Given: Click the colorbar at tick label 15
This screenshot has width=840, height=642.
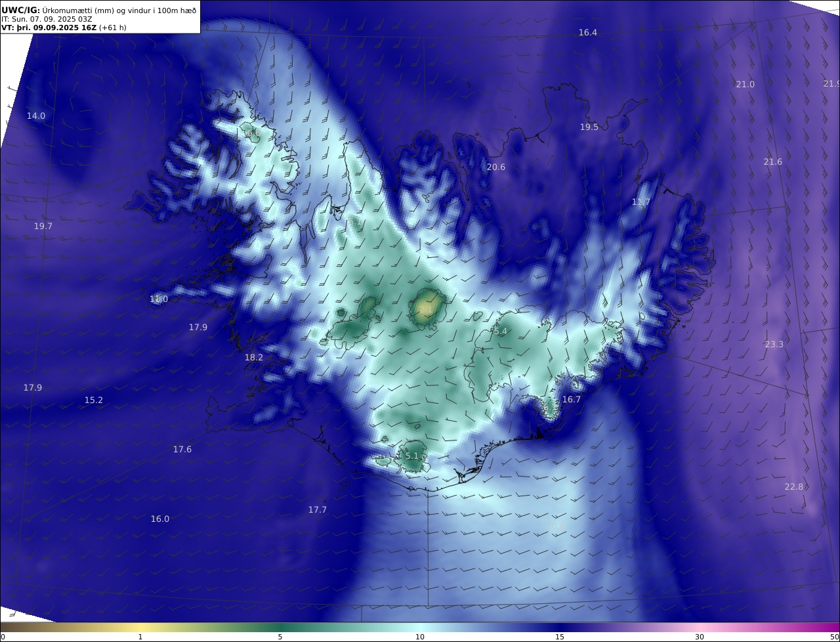Looking at the screenshot, I should [560, 637].
